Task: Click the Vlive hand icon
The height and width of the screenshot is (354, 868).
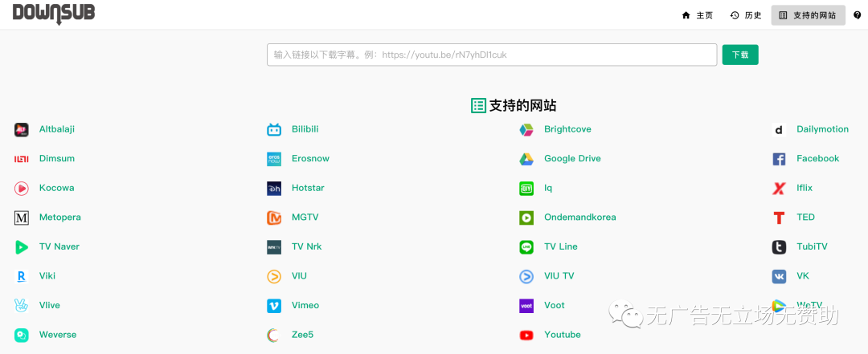Action: pyautogui.click(x=21, y=305)
